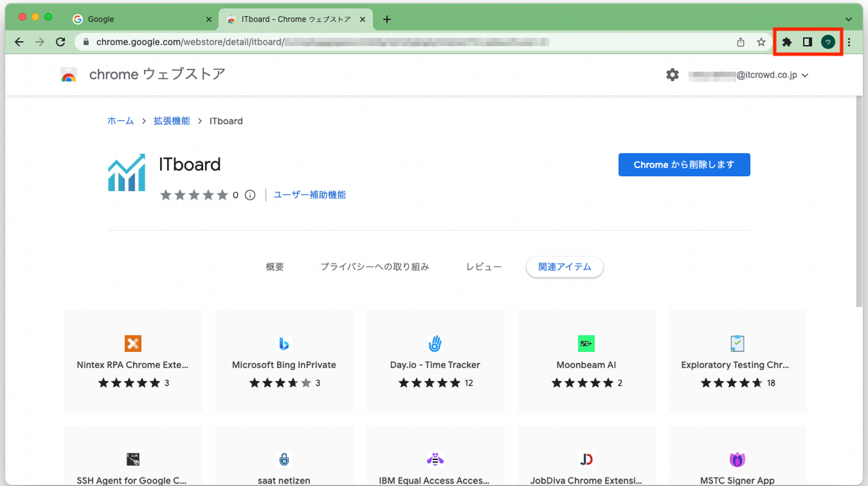Open the Moonbeam AI extension card
The image size is (868, 486).
click(x=586, y=361)
